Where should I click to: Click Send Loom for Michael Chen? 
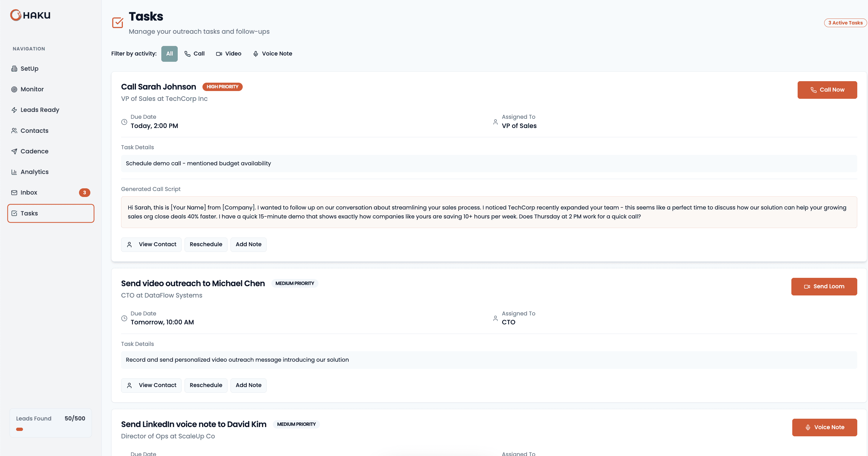coord(824,286)
